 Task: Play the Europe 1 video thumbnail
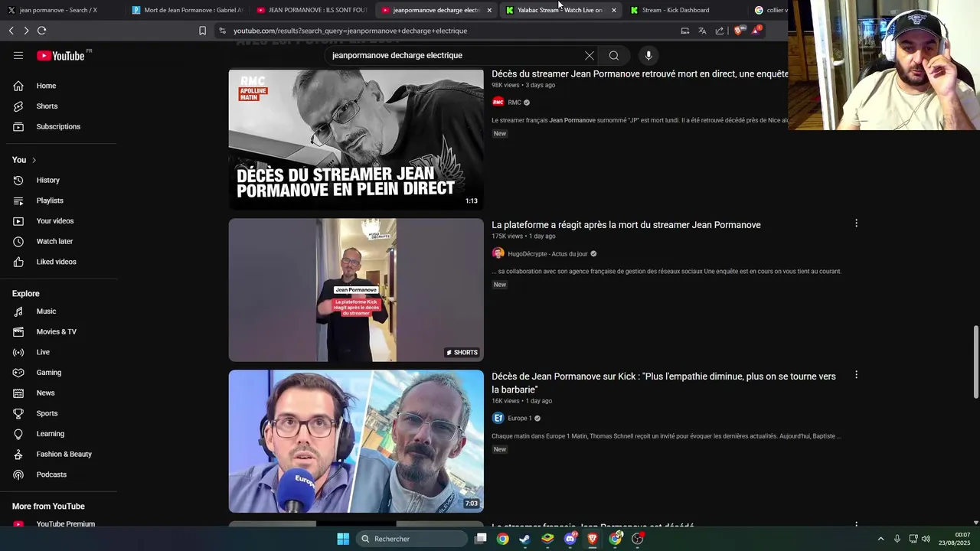[x=356, y=442]
